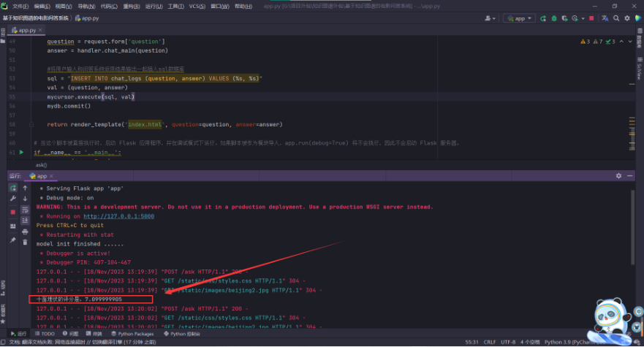
Task: Rerun app in the Run panel sidebar
Action: (12, 188)
